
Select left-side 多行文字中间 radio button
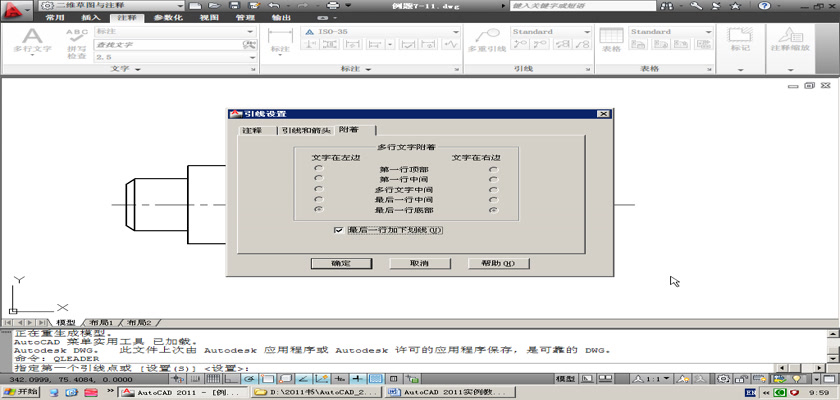tap(319, 189)
